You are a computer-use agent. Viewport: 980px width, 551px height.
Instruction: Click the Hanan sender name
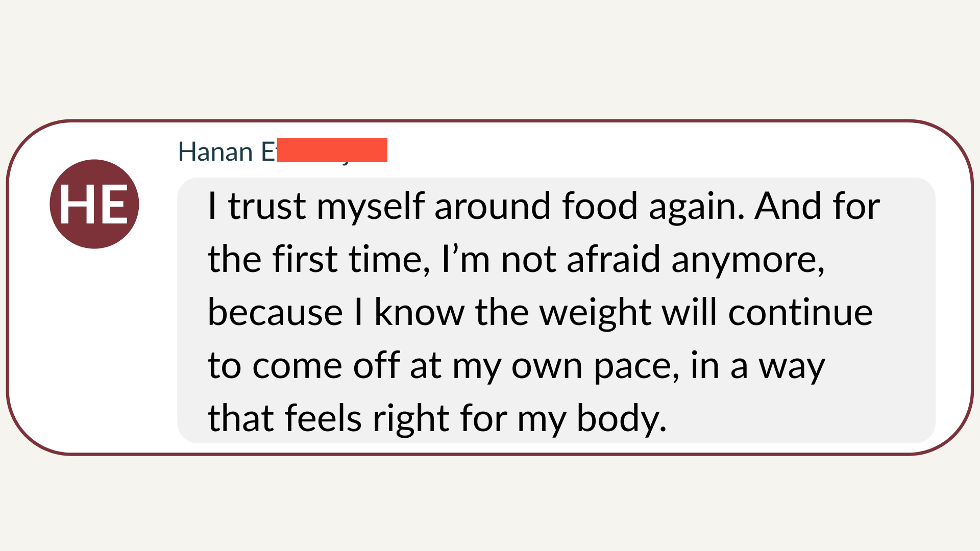pyautogui.click(x=215, y=152)
